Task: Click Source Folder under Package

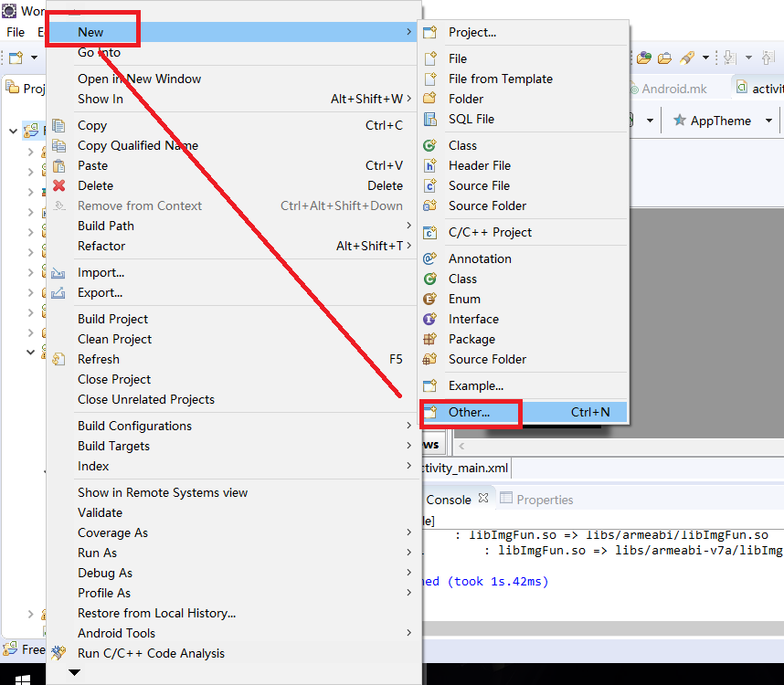Action: (524, 359)
